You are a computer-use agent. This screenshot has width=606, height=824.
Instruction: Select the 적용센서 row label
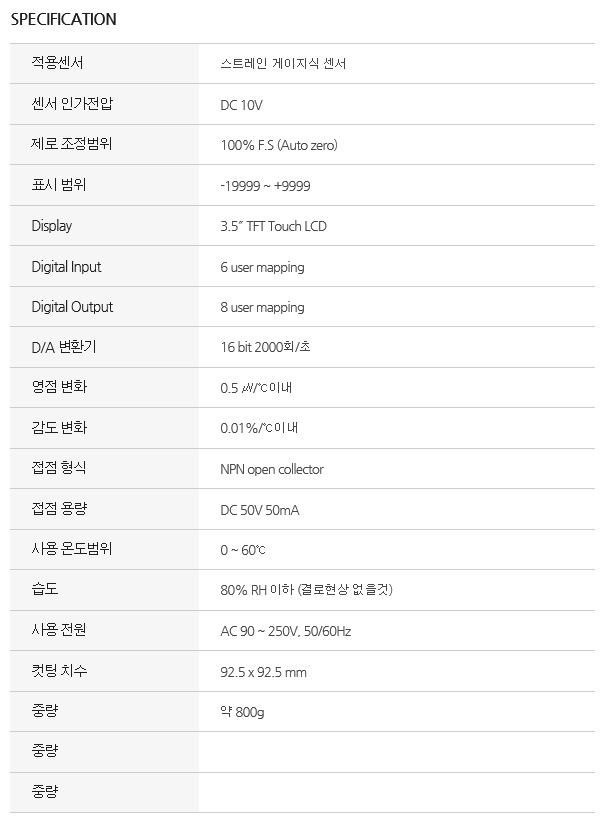tap(57, 63)
